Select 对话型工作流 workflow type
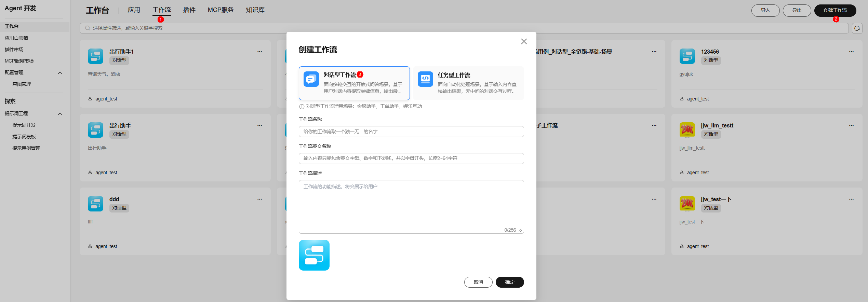 354,83
